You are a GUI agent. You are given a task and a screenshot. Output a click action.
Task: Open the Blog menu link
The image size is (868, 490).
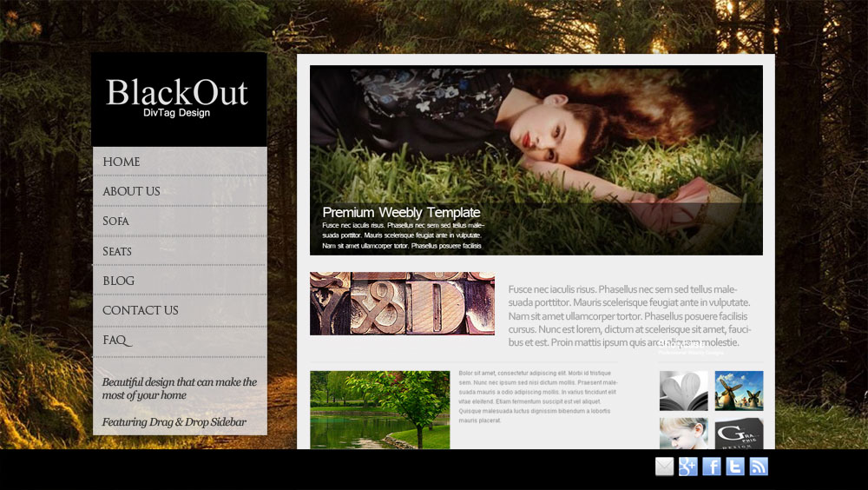point(118,281)
